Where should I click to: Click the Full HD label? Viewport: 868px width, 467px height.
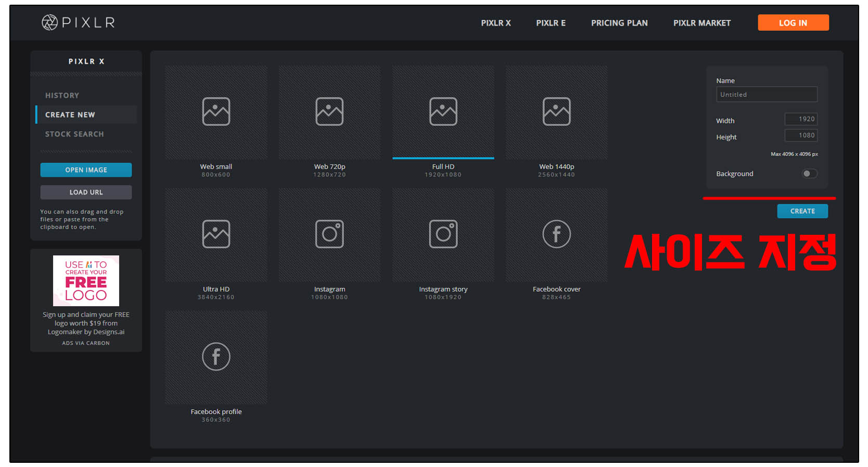[443, 167]
